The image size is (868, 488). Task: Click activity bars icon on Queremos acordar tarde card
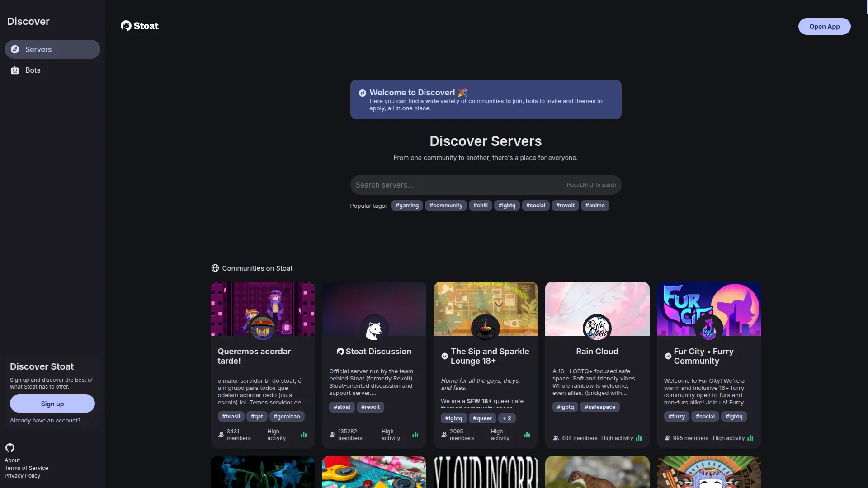pos(303,435)
